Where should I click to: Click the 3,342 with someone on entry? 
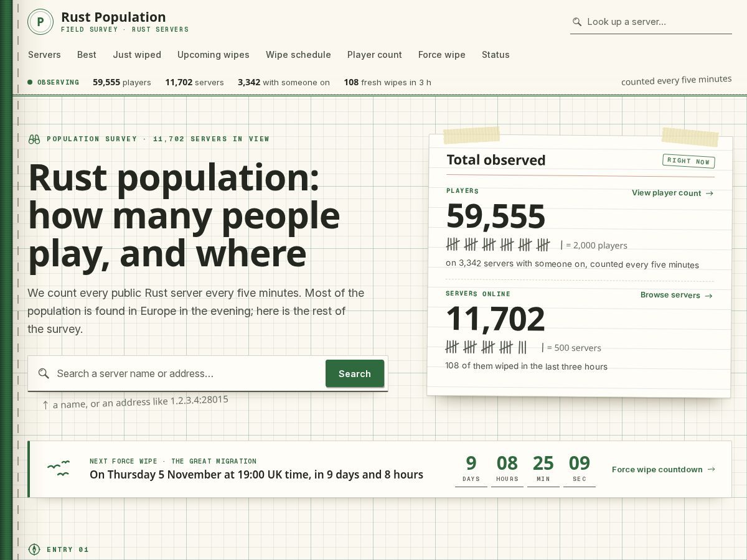tap(284, 82)
